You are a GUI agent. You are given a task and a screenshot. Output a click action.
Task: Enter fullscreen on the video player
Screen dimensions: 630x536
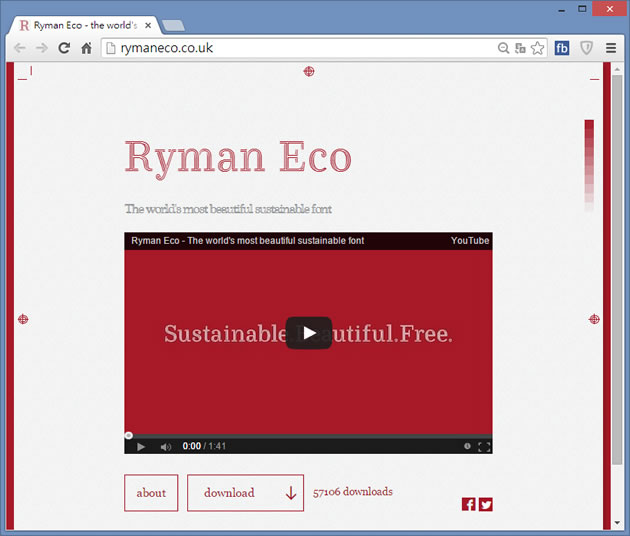[484, 447]
